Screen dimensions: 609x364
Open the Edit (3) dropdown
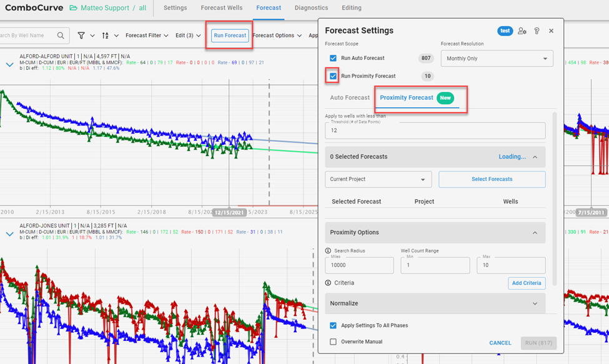click(188, 36)
